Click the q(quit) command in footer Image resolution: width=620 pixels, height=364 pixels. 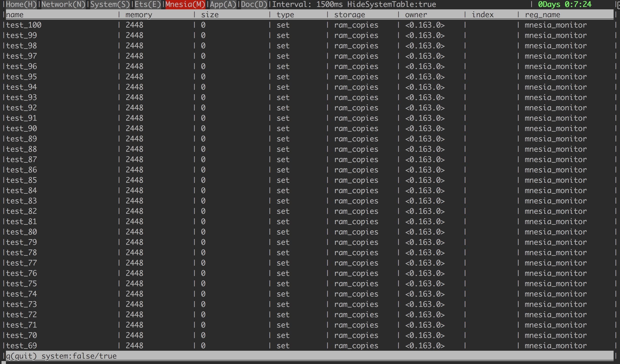(x=21, y=356)
